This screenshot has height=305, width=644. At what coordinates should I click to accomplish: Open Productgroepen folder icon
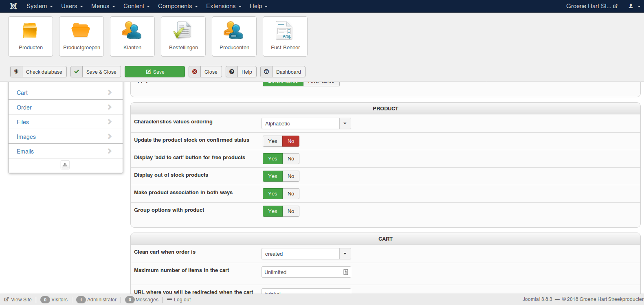coord(81,36)
